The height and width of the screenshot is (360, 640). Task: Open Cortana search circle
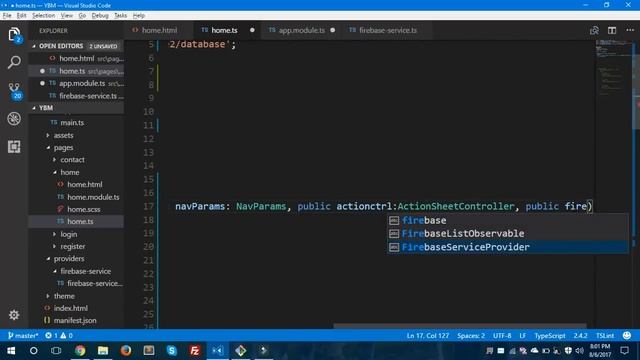(33, 351)
